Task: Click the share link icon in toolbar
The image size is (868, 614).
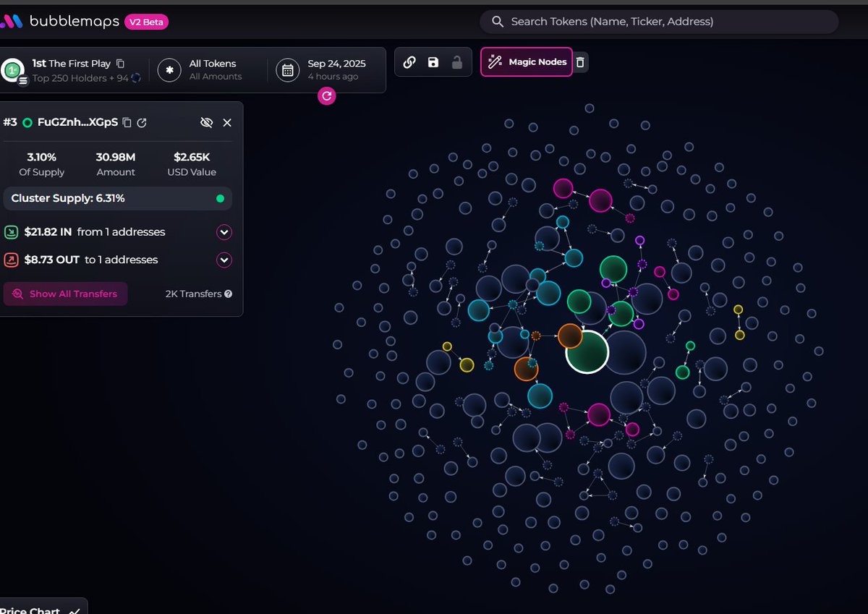Action: click(409, 62)
